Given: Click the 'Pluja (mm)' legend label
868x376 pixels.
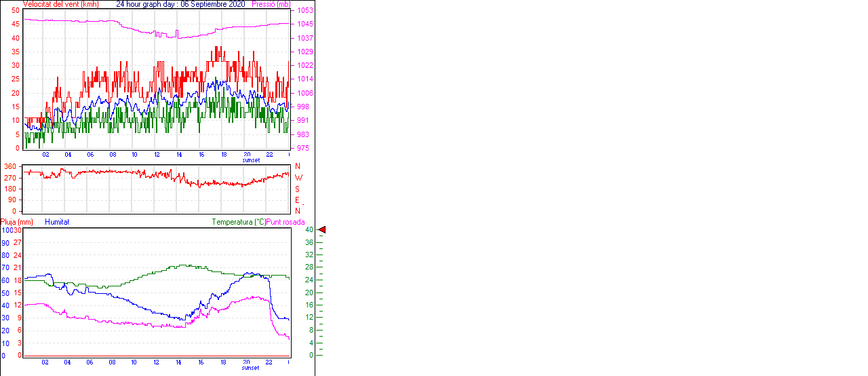Looking at the screenshot, I should pyautogui.click(x=17, y=222).
